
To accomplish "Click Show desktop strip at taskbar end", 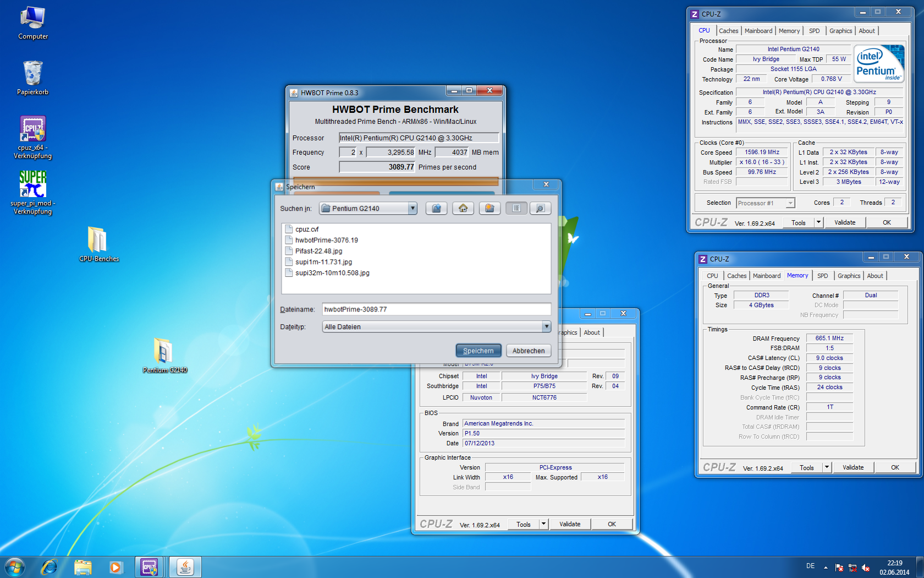I will (920, 567).
